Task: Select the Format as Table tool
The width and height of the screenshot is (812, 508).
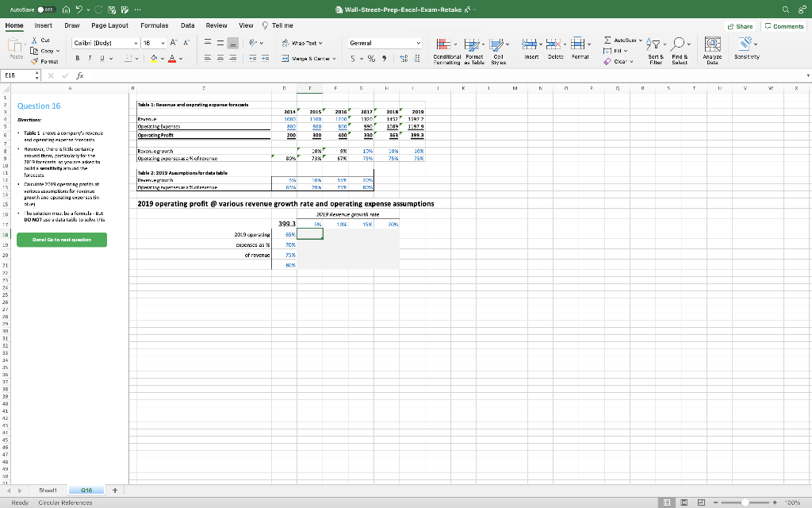Action: pos(474,49)
